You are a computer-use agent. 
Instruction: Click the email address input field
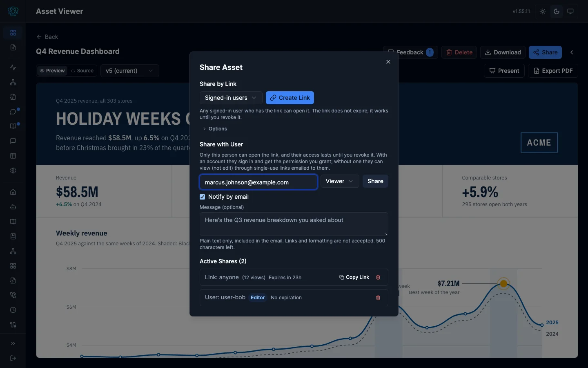pos(258,182)
